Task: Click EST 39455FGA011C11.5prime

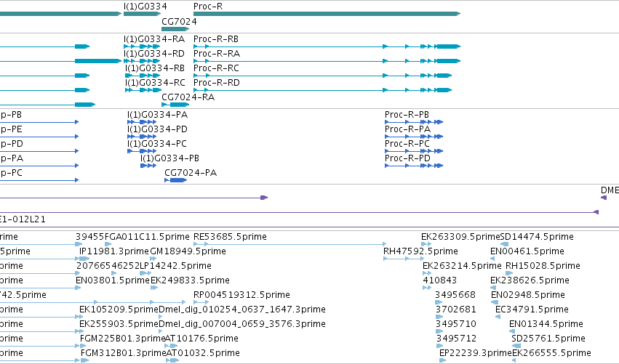Action: 132,237
